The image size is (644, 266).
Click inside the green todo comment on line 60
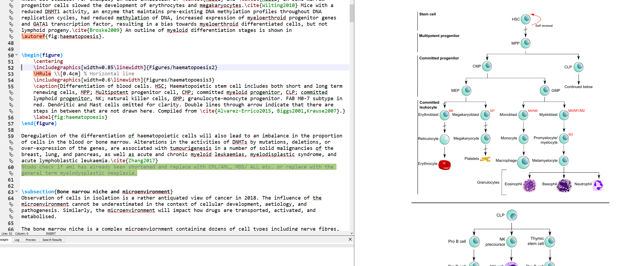coord(108,167)
